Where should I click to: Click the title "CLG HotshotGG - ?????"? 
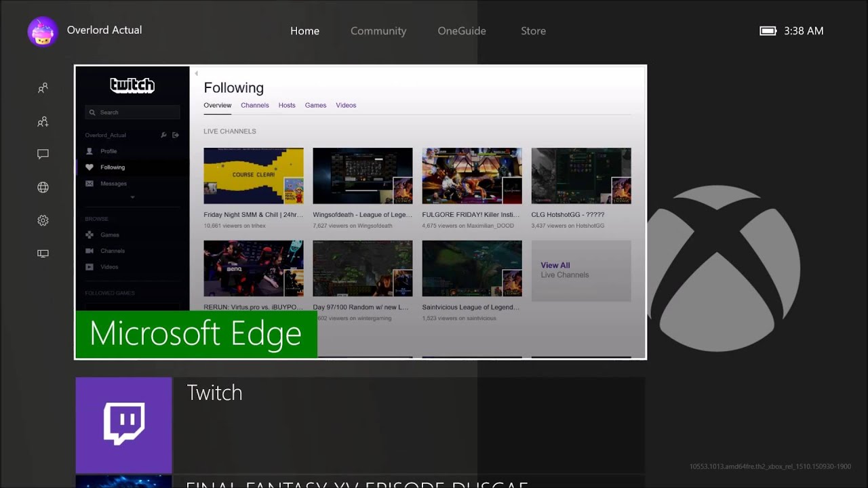coord(568,215)
